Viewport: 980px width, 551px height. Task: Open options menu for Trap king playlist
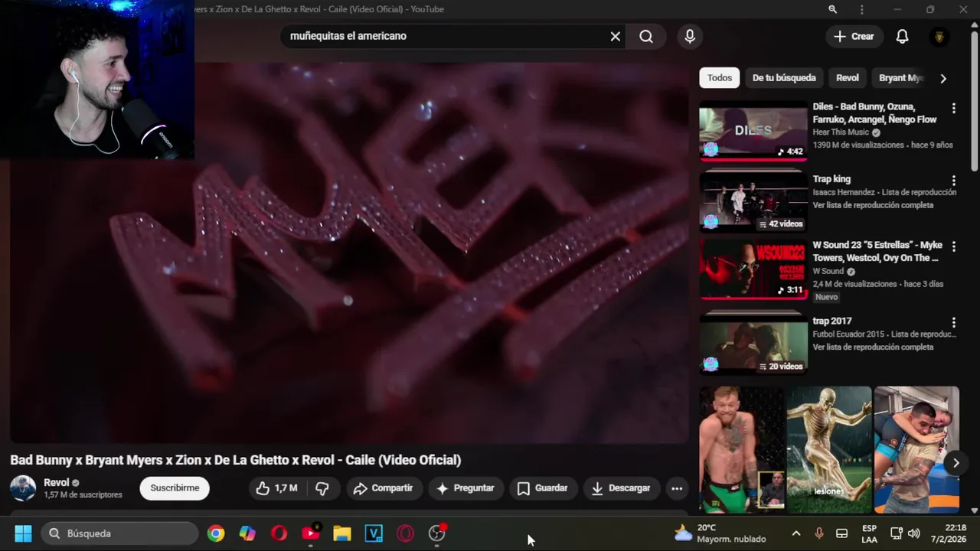pos(953,181)
